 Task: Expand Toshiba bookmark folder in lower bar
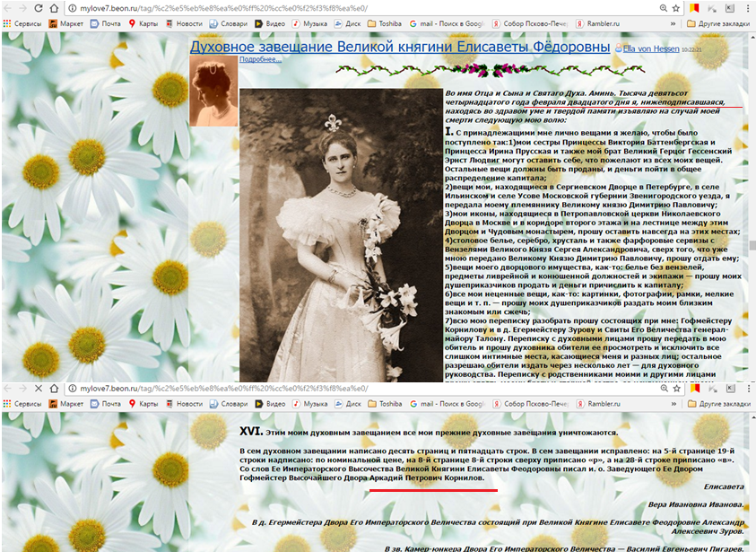point(384,403)
